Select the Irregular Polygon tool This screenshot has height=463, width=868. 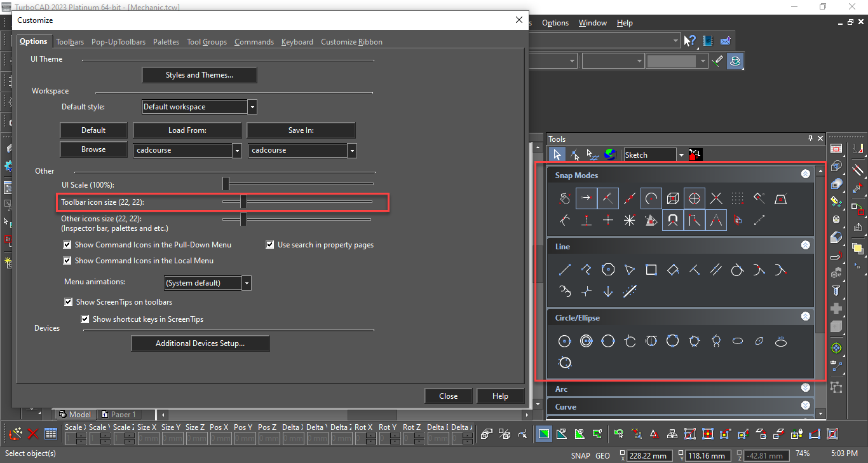point(630,270)
